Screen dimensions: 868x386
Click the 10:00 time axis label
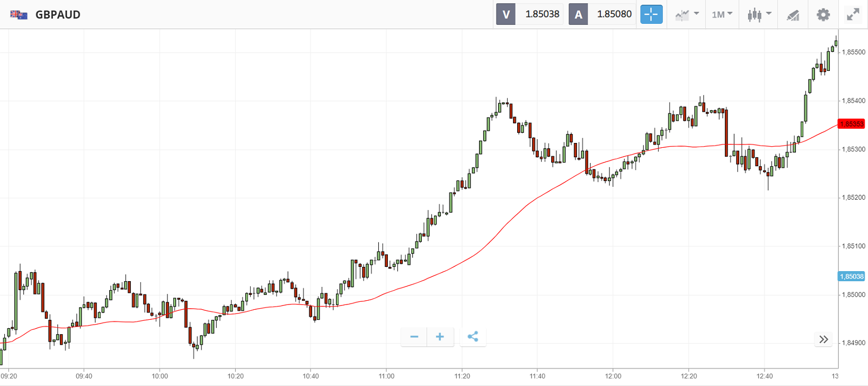coord(160,376)
